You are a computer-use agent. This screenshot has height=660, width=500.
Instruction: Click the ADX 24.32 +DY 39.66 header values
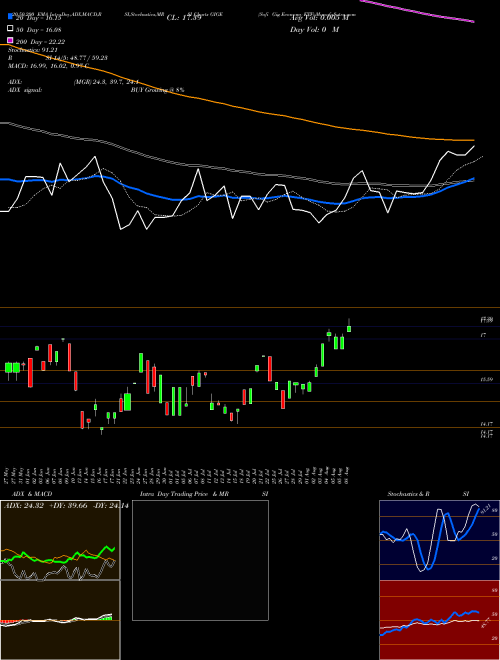tap(66, 506)
